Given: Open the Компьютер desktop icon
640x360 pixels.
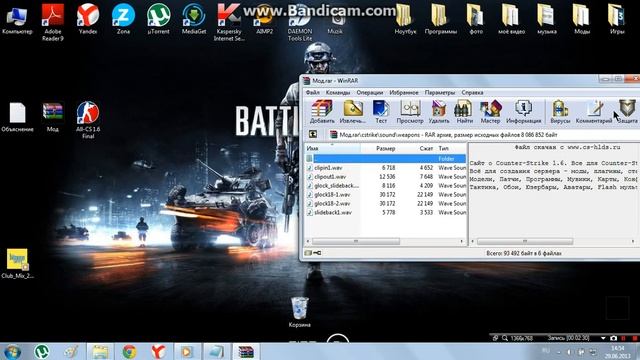Looking at the screenshot, I should point(17,19).
